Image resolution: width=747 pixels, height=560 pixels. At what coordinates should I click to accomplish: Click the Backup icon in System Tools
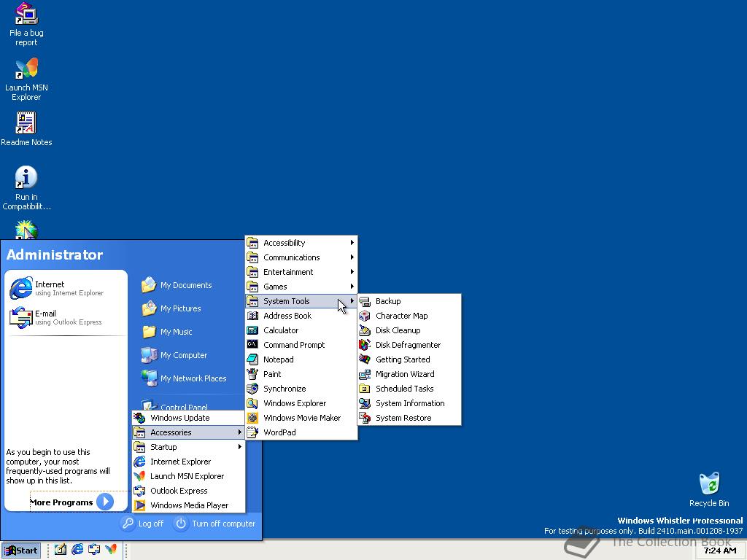(x=365, y=301)
